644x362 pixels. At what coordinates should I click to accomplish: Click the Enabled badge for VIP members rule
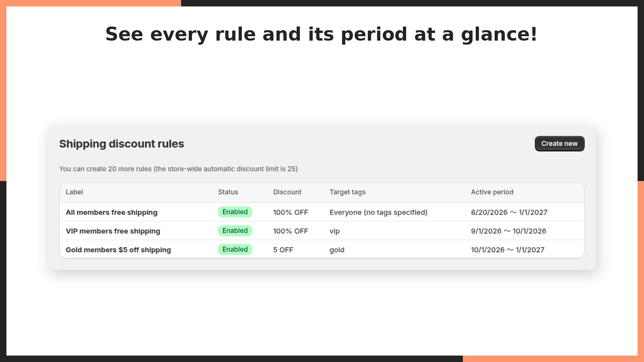(235, 230)
